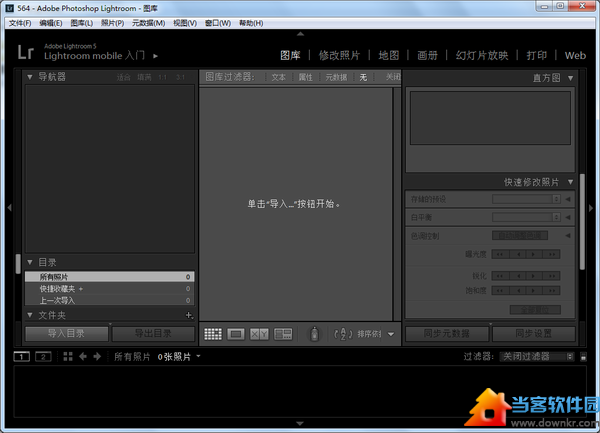Switch to the Print module
600x433 pixels.
pos(536,55)
